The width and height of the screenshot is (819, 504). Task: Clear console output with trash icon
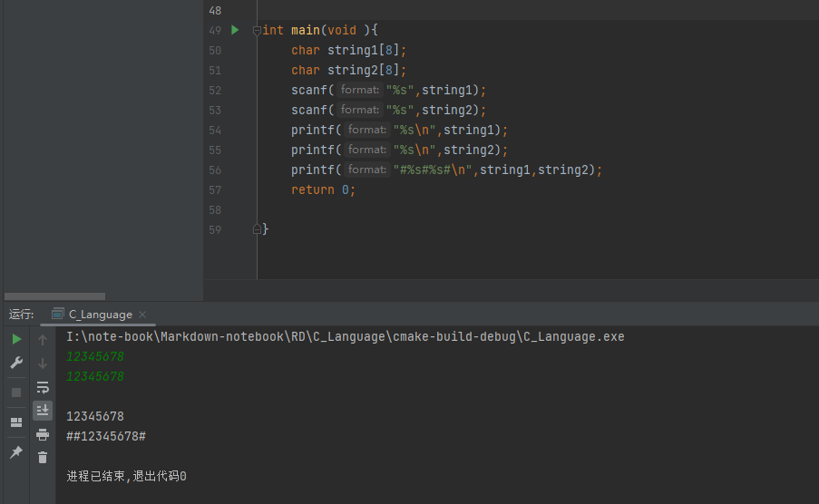pyautogui.click(x=43, y=457)
